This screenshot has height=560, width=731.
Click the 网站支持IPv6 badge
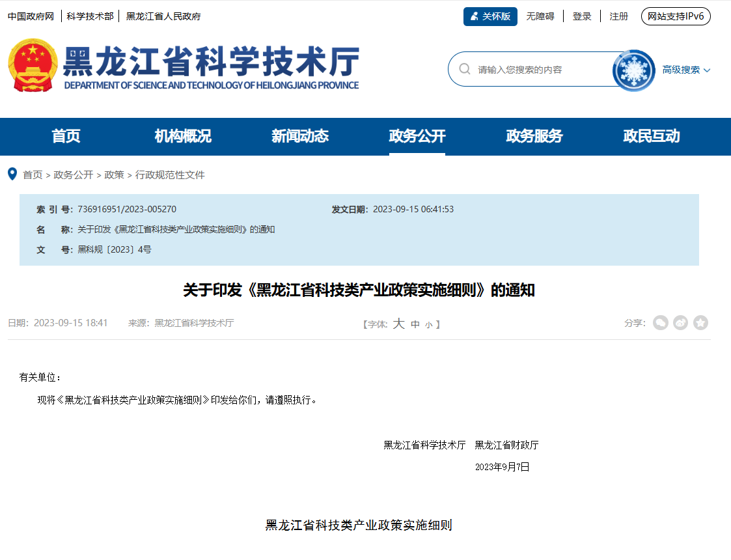pos(676,16)
